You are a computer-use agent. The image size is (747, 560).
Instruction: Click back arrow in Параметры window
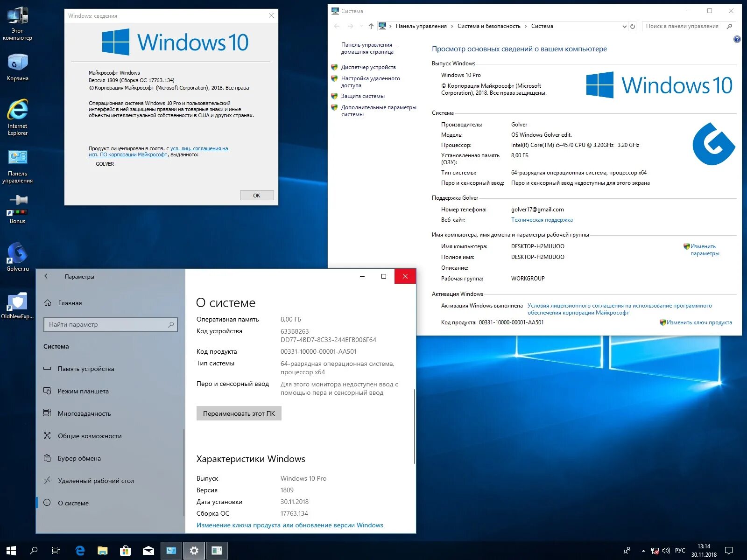click(47, 276)
